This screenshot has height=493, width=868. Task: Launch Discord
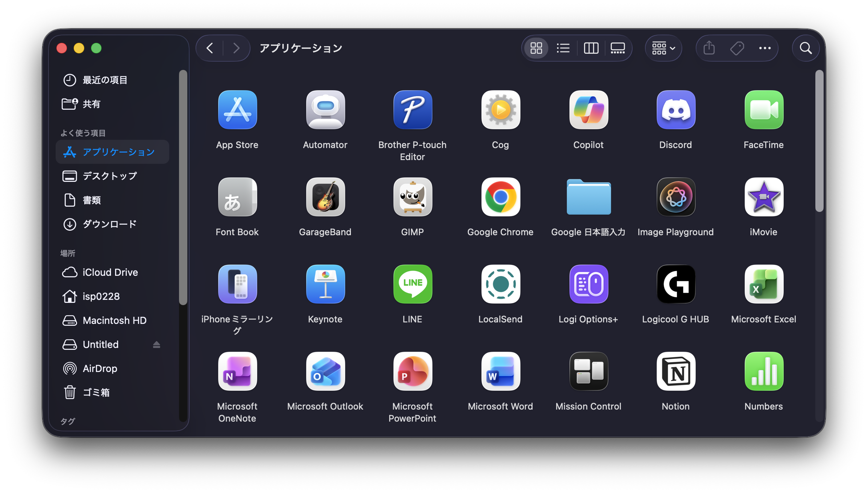pos(675,110)
